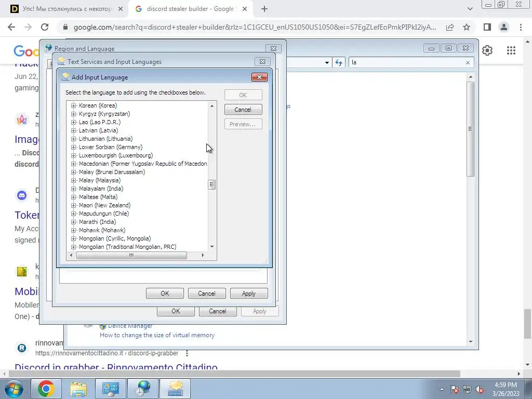Expand Luxembourgish (Luxembourg) entry
532x399 pixels.
(73, 155)
